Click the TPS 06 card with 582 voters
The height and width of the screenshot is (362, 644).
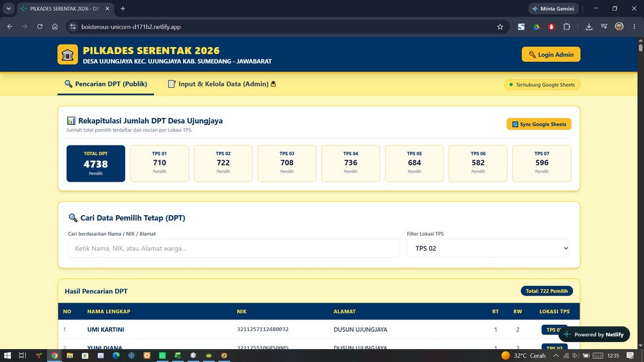click(478, 164)
